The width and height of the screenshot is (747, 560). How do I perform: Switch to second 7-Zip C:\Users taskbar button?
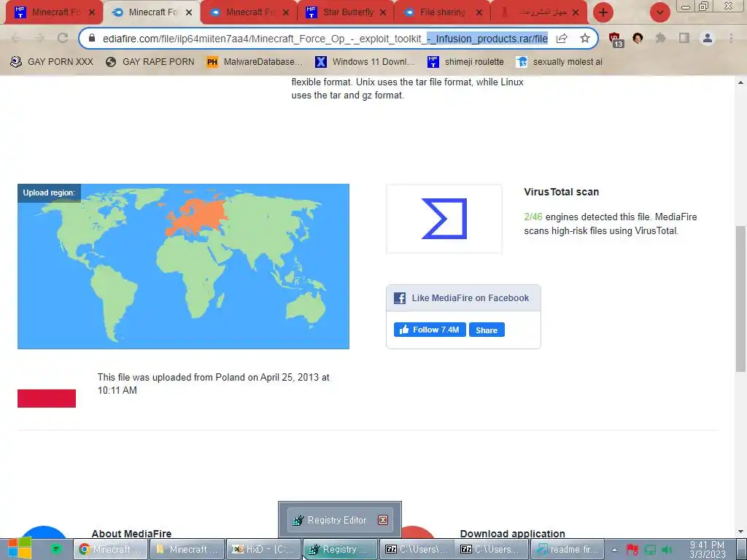click(492, 549)
